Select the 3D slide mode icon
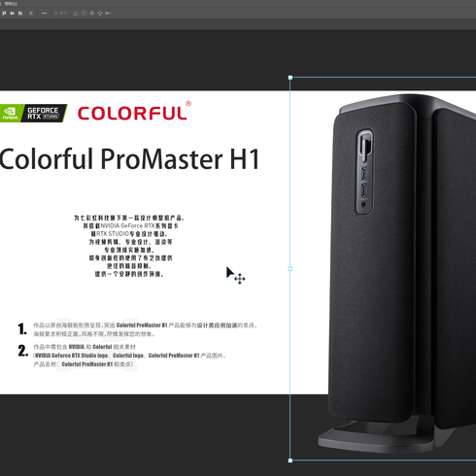The height and width of the screenshot is (476, 476). [100, 14]
